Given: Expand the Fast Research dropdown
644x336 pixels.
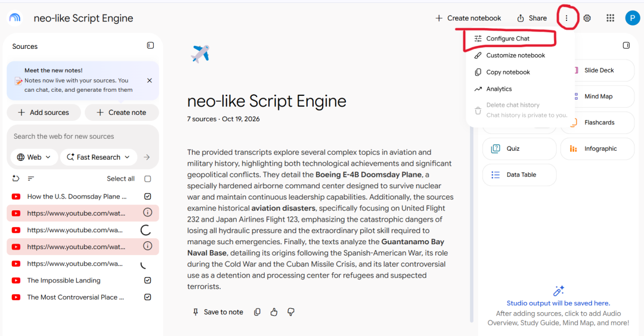Looking at the screenshot, I should (98, 157).
